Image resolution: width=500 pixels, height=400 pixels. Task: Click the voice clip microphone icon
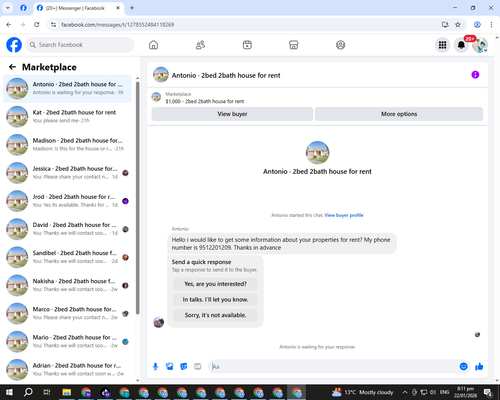(x=155, y=367)
